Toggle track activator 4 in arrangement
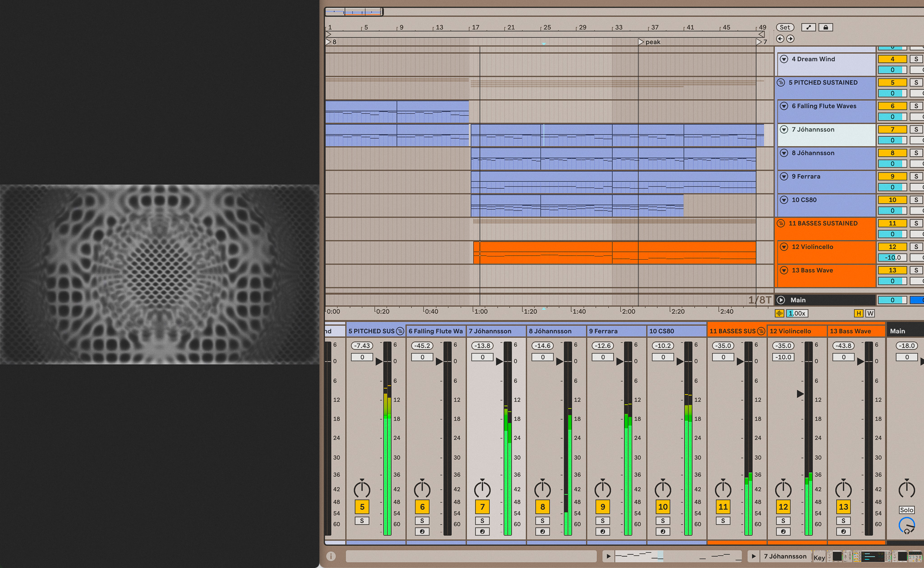The image size is (924, 568). (892, 59)
